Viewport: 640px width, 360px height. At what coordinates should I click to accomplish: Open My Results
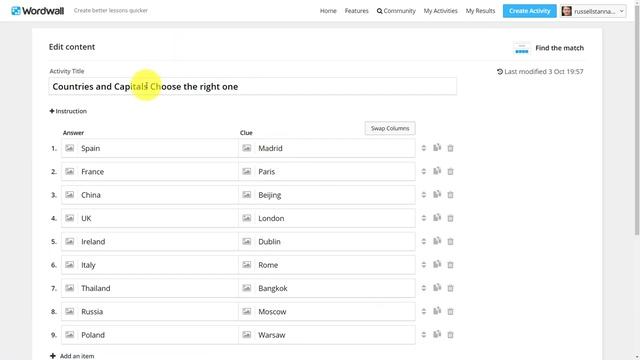click(x=480, y=11)
